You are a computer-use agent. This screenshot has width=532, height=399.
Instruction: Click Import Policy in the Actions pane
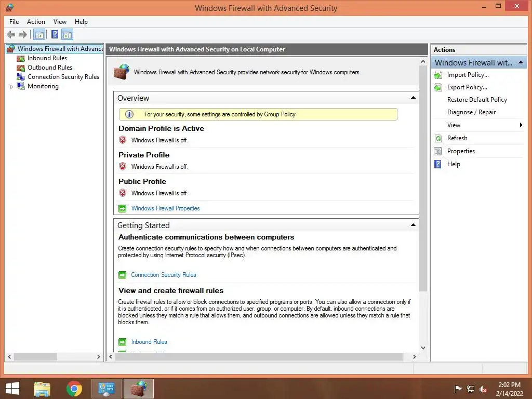pos(468,75)
